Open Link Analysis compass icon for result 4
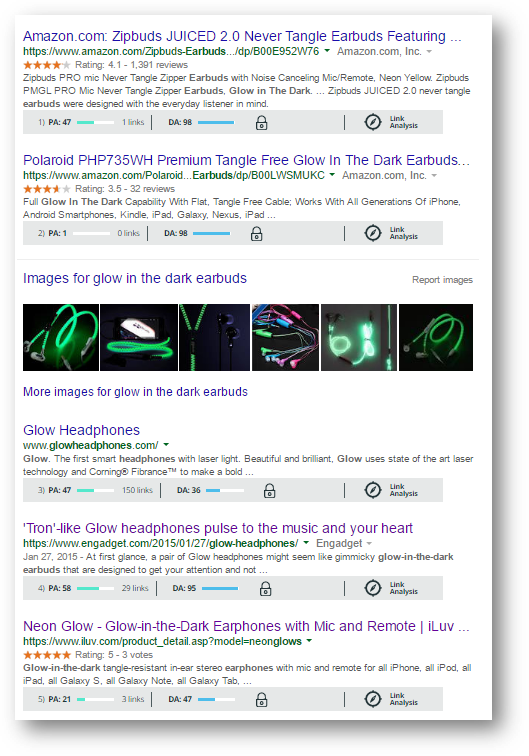Screen dimensions: 529x756 coord(373,588)
